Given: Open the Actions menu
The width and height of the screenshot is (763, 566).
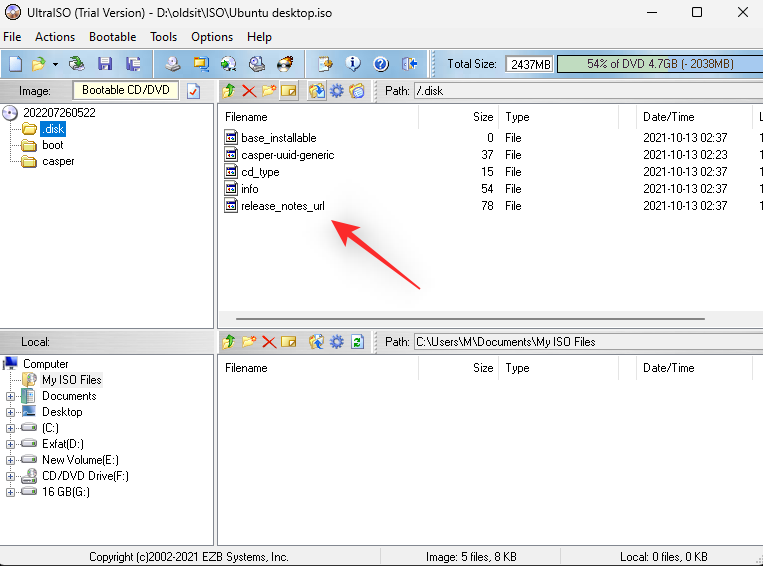Looking at the screenshot, I should point(55,37).
